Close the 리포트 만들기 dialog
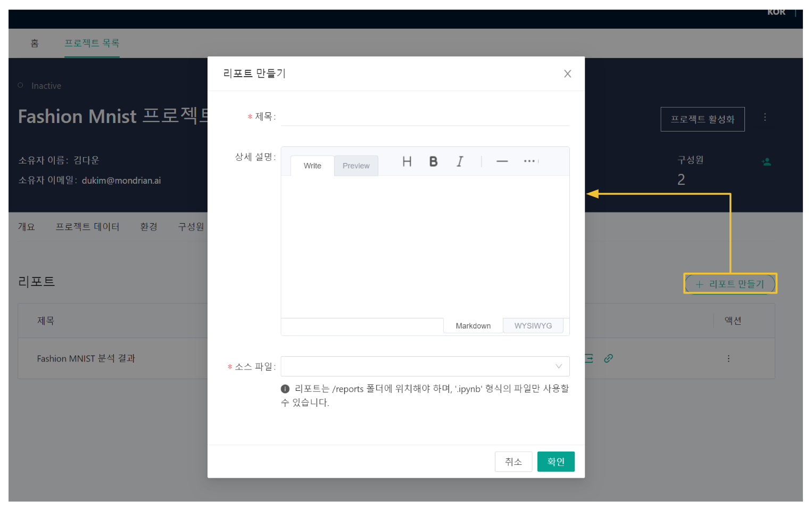 point(567,74)
